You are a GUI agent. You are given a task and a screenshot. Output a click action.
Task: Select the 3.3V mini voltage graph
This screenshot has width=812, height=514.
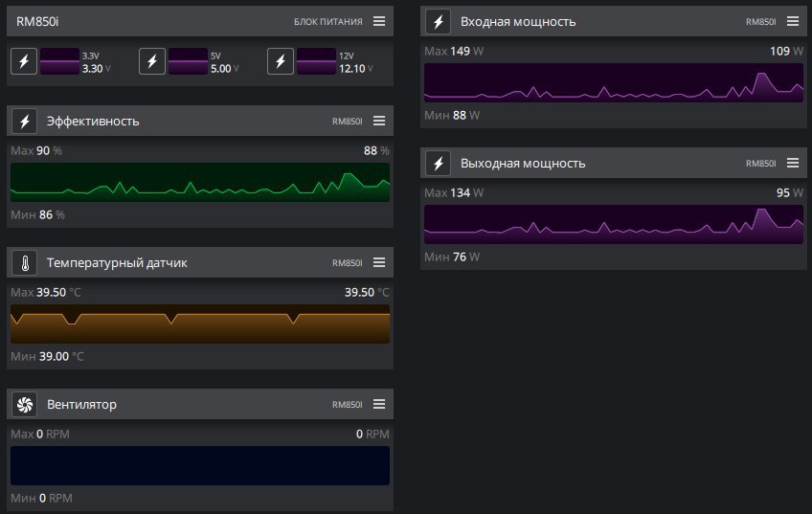point(59,61)
